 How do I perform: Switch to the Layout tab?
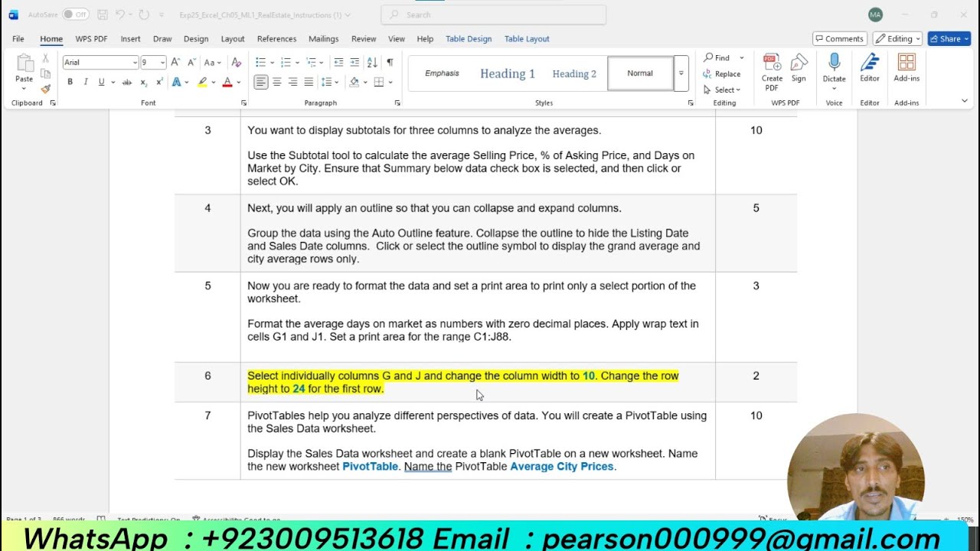(233, 39)
